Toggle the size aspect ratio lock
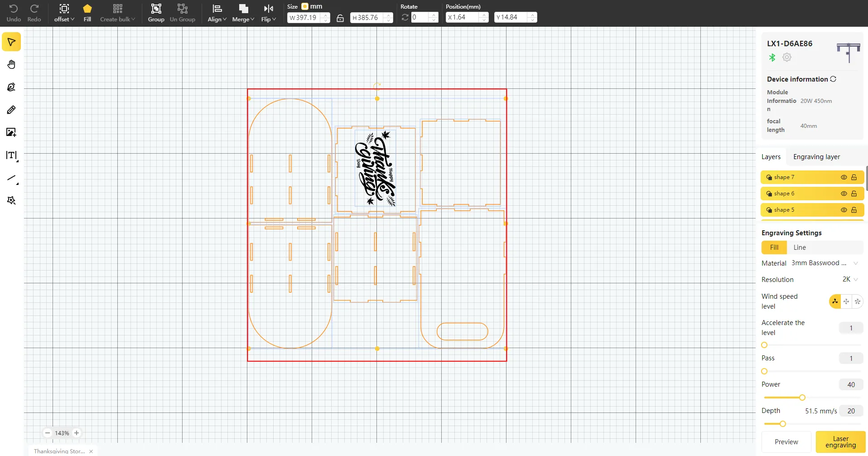868x456 pixels. tap(340, 18)
